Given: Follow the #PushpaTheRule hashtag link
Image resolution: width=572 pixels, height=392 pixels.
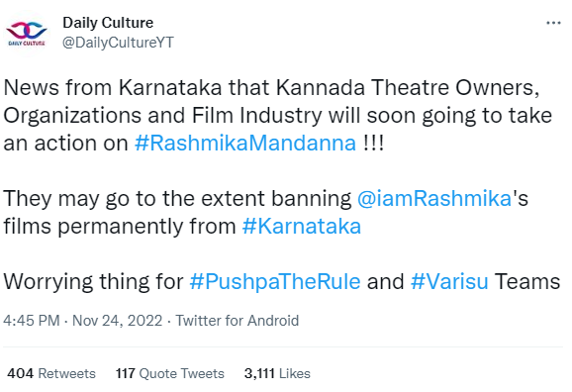Looking at the screenshot, I should pos(275,282).
